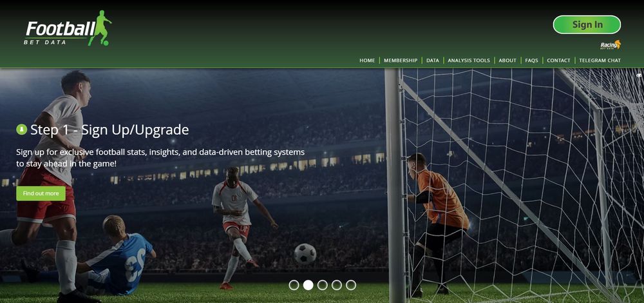Select the first carousel slide dot
This screenshot has height=303, width=644.
(x=294, y=285)
